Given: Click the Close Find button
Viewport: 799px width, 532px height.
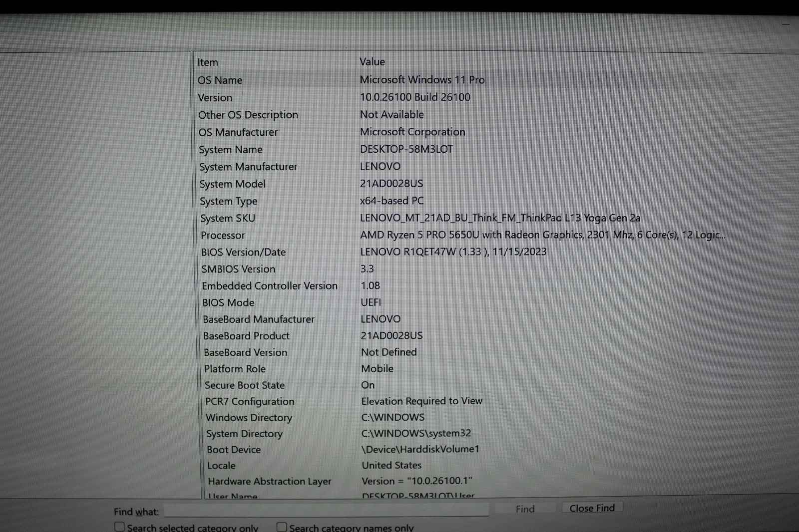Looking at the screenshot, I should (592, 508).
